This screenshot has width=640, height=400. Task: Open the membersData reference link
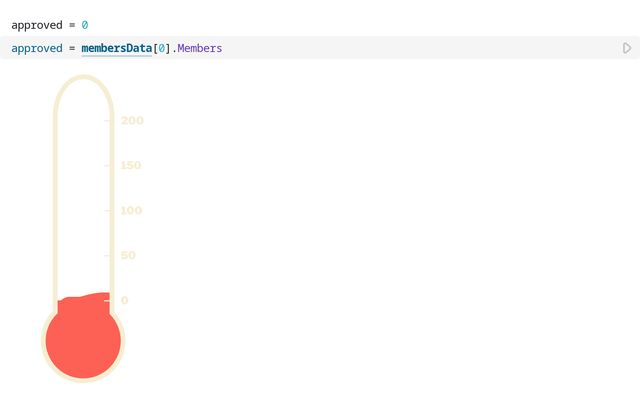tap(116, 48)
